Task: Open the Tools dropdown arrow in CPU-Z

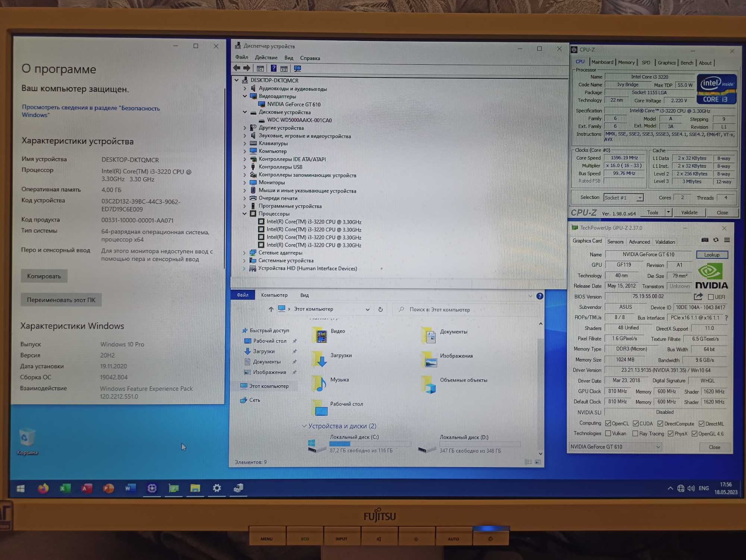Action: point(668,212)
